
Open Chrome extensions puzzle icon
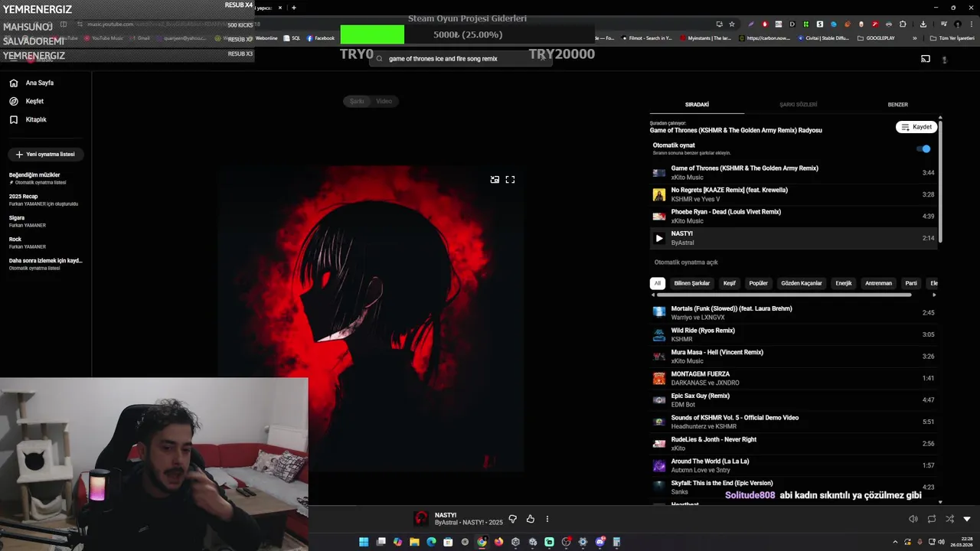click(903, 24)
